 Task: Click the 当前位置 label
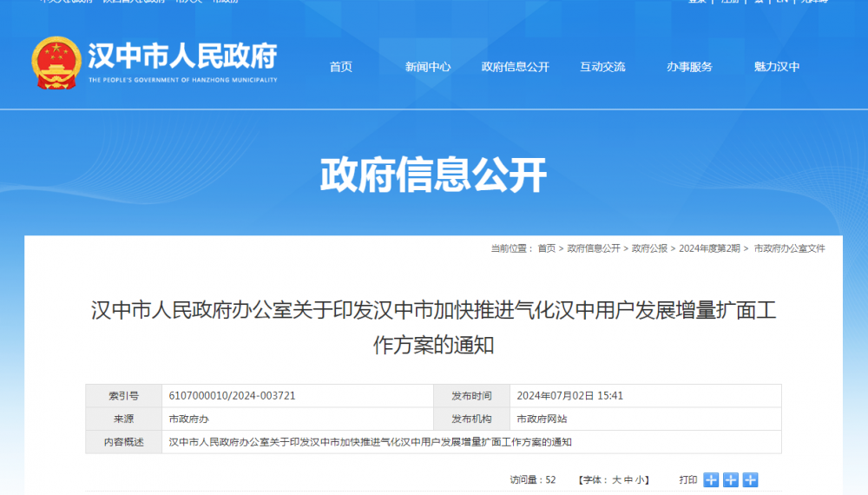511,248
